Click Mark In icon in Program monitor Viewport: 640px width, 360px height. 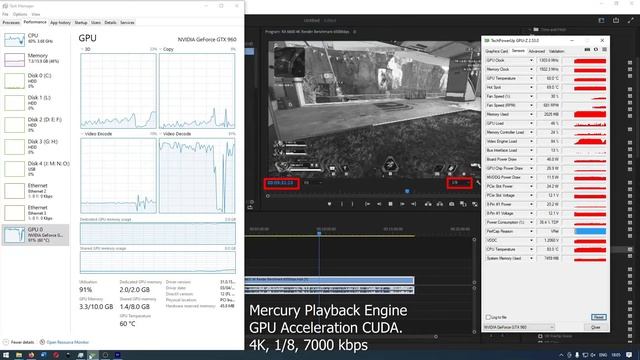342,204
